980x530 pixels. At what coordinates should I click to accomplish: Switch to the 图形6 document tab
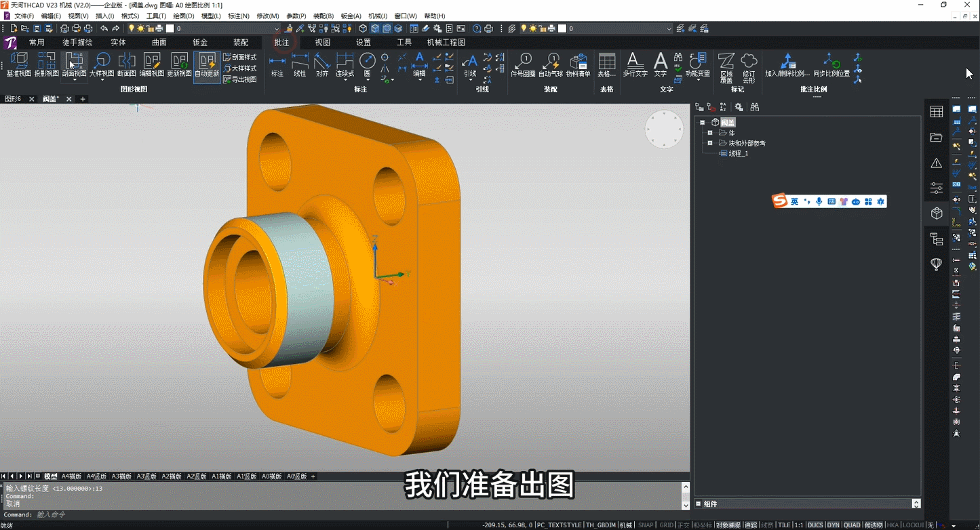(x=13, y=99)
